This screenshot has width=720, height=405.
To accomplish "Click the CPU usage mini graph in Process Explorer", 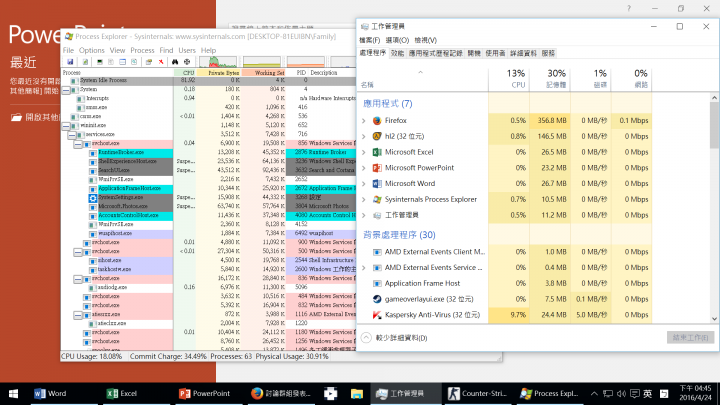I will [218, 62].
